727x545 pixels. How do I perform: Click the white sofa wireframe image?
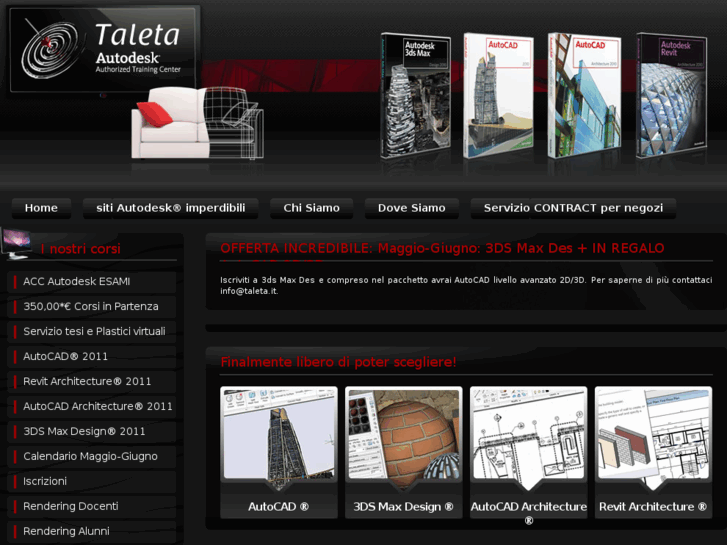coord(198,123)
